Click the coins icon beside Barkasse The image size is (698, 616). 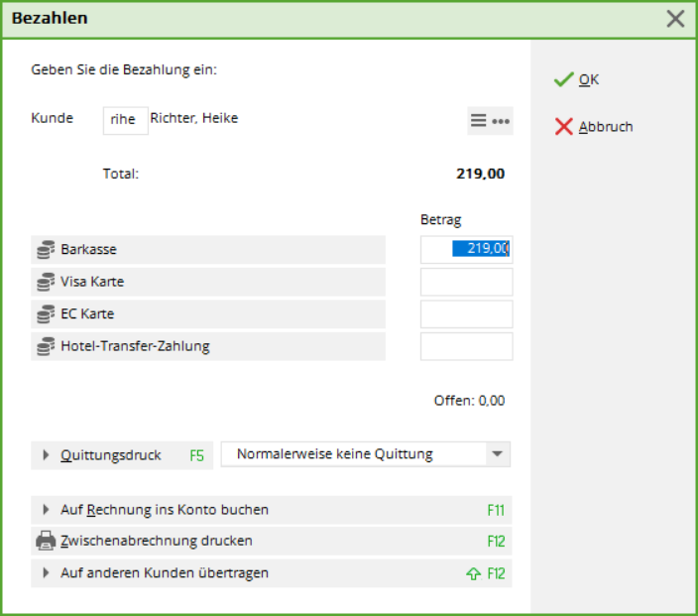[x=46, y=249]
